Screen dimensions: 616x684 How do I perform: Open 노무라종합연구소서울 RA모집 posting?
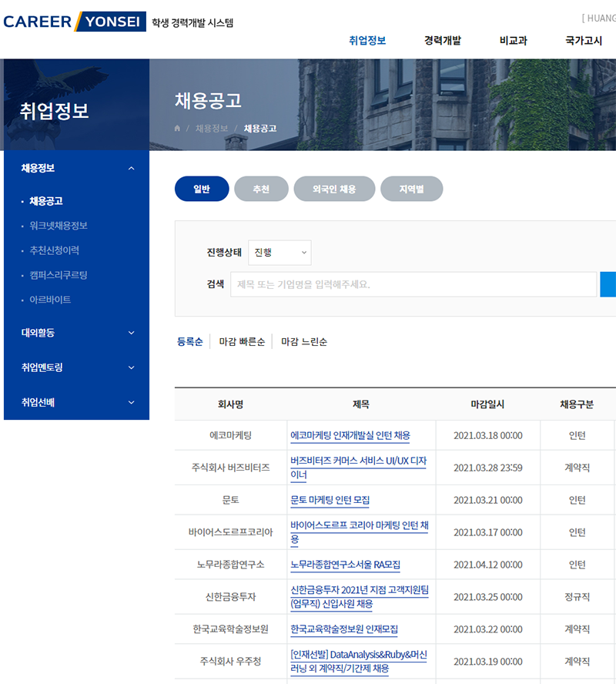[345, 565]
